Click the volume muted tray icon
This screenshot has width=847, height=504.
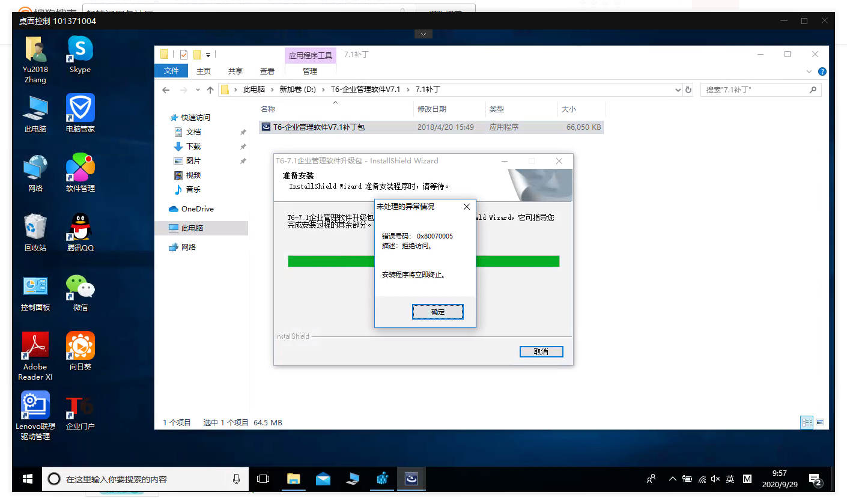715,479
